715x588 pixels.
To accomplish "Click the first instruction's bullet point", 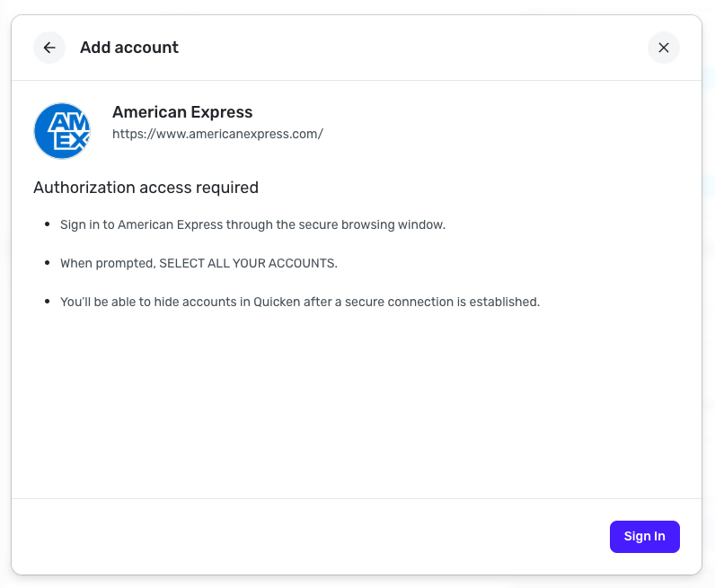I will click(47, 224).
